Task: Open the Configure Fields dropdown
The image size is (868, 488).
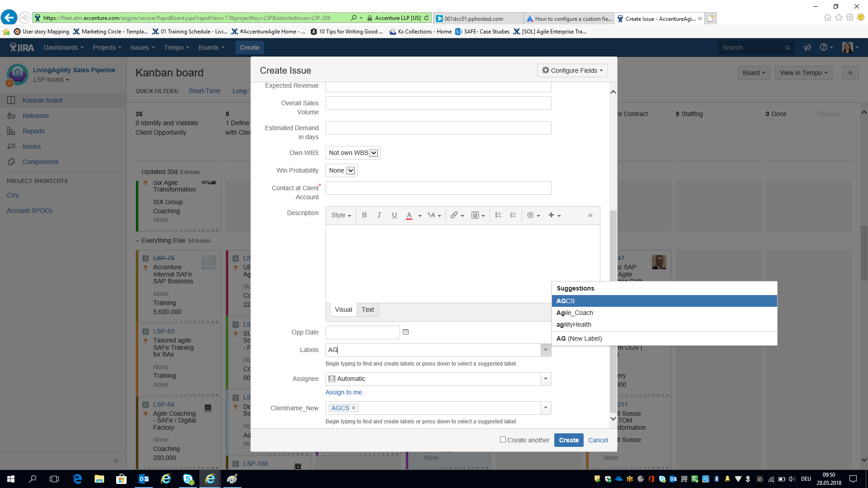Action: click(572, 70)
